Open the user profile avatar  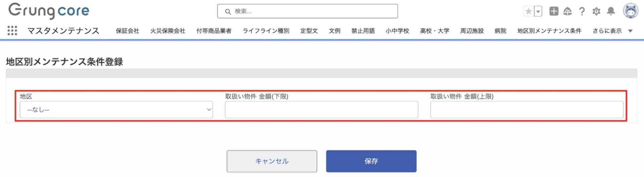(631, 11)
